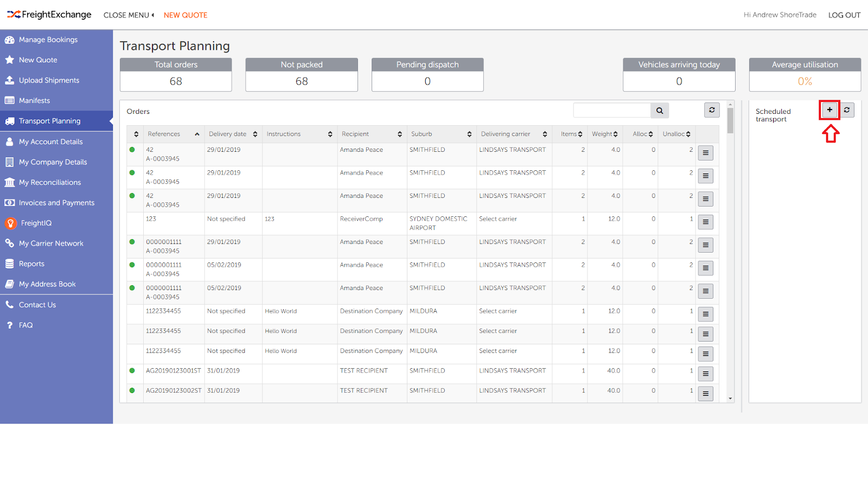Refresh the Orders table

click(712, 110)
